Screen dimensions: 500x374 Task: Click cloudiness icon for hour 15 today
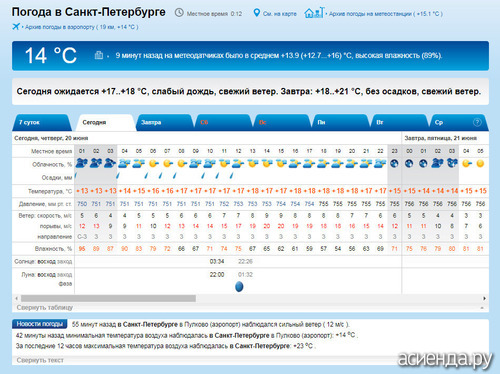[281, 163]
